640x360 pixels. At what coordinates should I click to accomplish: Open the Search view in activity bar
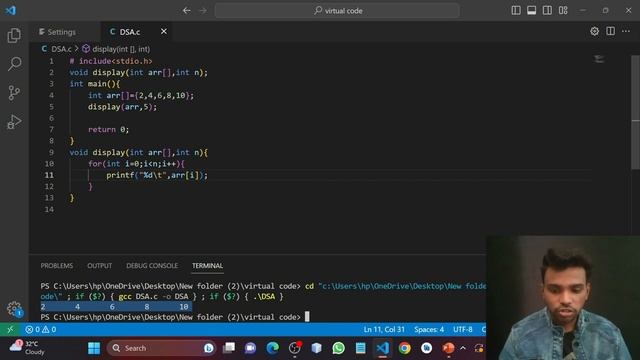14,64
